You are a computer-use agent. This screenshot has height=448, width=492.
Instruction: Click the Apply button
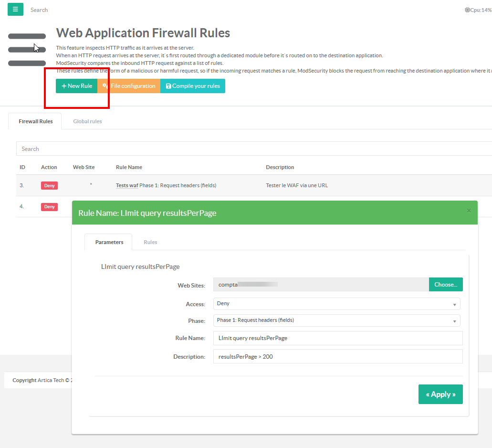440,395
